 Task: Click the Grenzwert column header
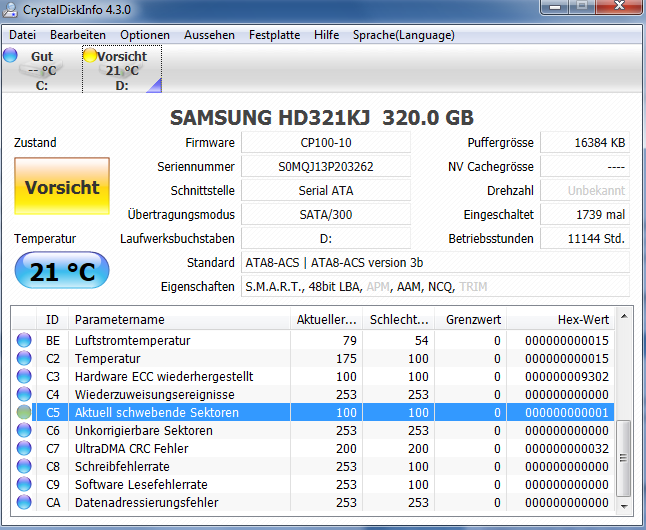pos(470,319)
